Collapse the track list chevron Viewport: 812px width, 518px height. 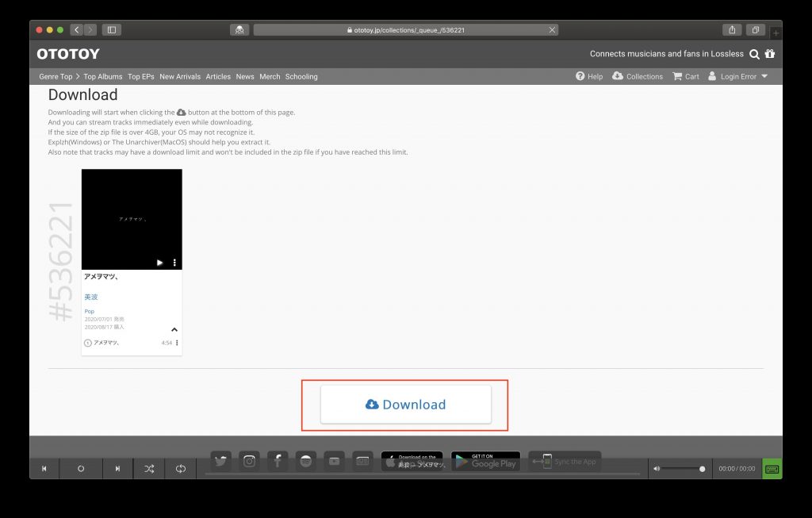pyautogui.click(x=174, y=329)
